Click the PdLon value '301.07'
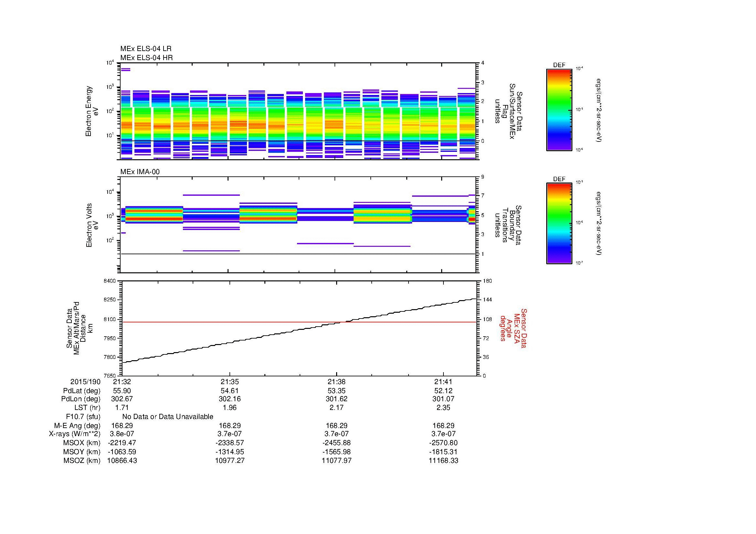 tap(443, 399)
